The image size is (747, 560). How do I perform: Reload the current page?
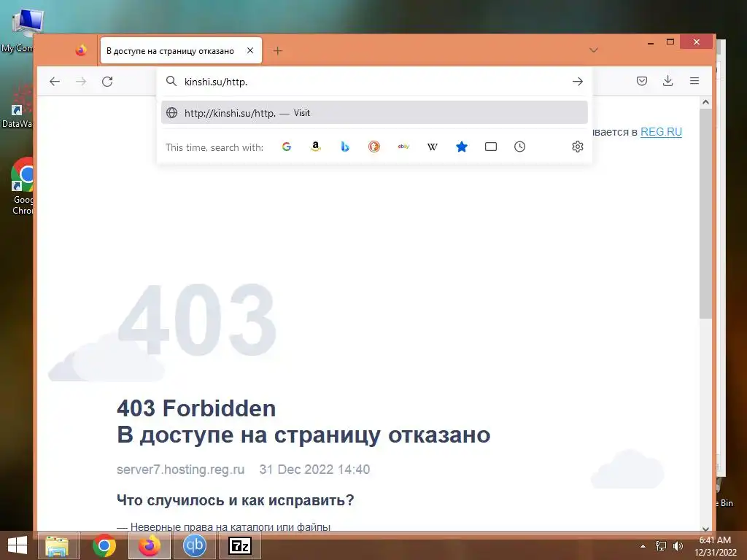point(108,82)
